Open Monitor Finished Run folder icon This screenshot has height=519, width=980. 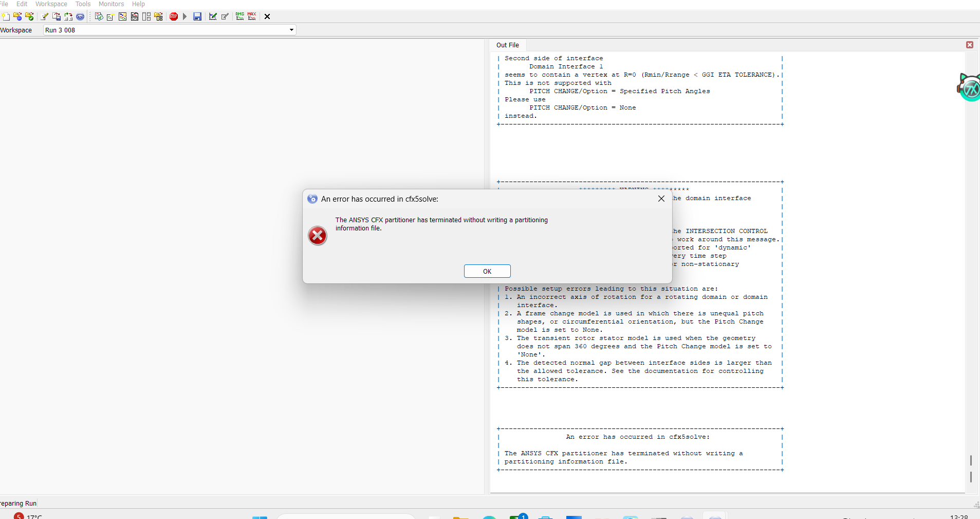pyautogui.click(x=29, y=16)
